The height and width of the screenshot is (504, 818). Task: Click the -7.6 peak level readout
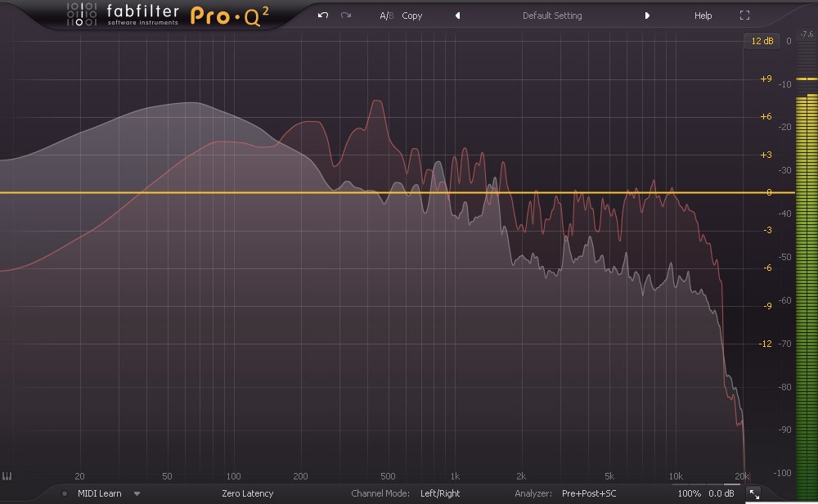point(807,34)
